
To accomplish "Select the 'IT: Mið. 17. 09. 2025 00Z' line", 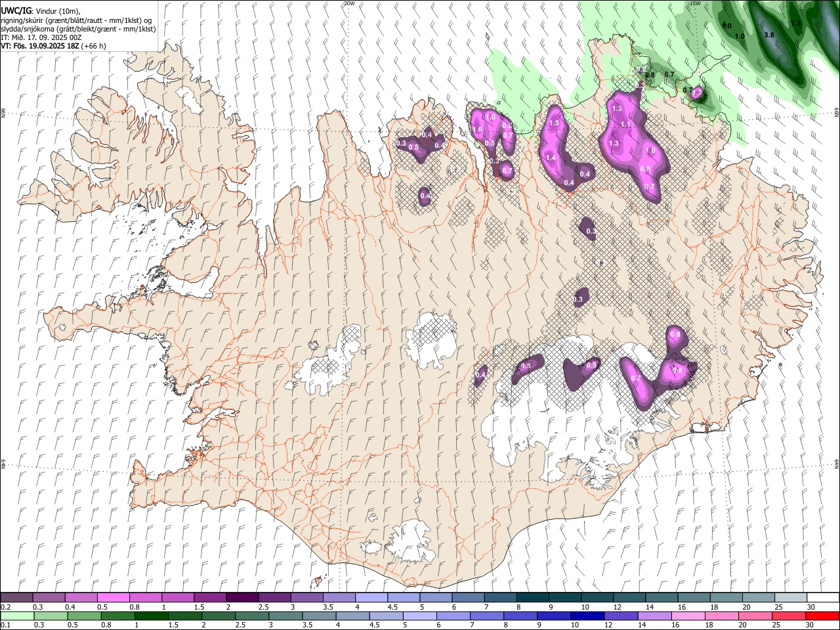I will click(x=41, y=37).
